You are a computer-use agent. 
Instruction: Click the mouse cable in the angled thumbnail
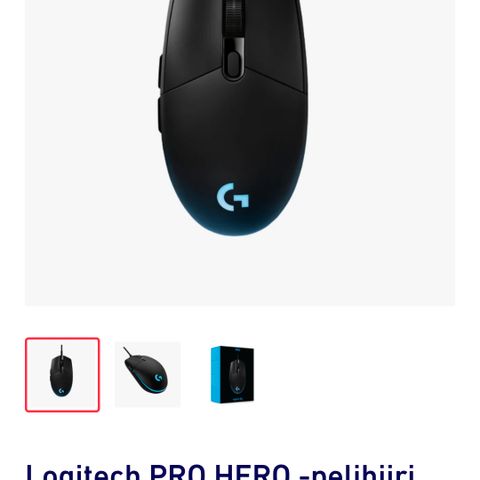pos(127,352)
